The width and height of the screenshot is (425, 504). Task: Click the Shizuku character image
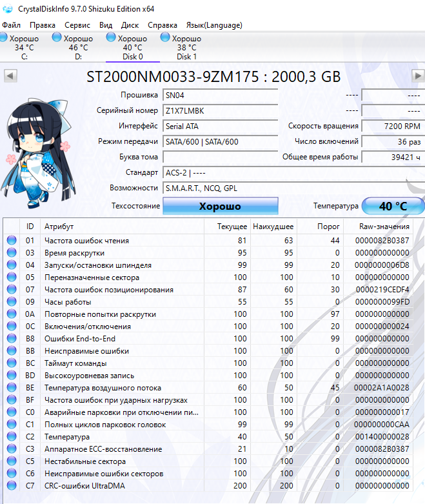click(39, 154)
